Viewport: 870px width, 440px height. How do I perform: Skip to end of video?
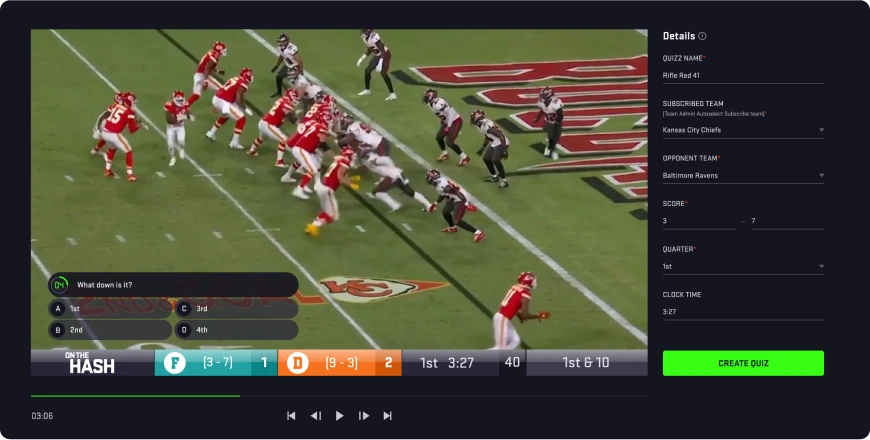(x=388, y=416)
